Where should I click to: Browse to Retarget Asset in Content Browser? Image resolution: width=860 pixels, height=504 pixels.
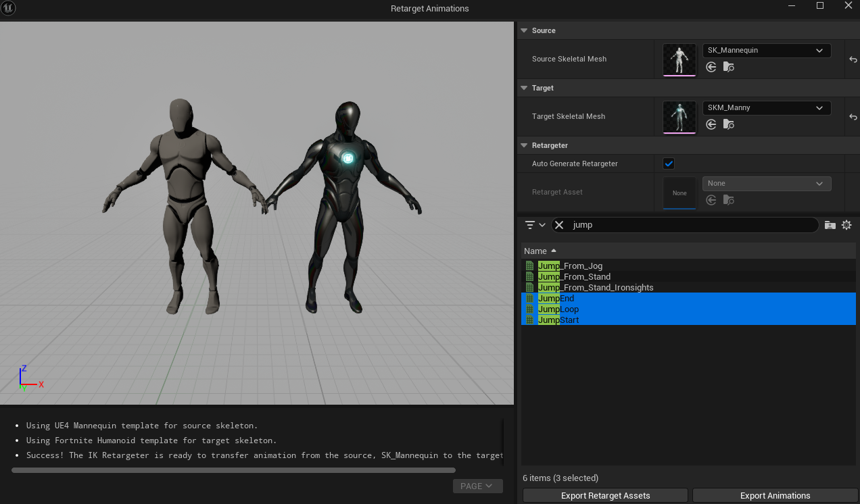728,200
